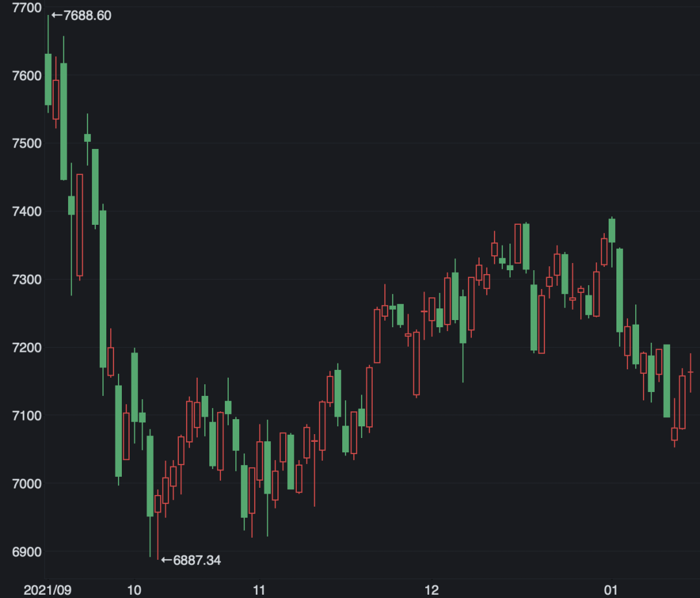Select the 7600 price axis label
The width and height of the screenshot is (700, 598).
click(x=27, y=76)
